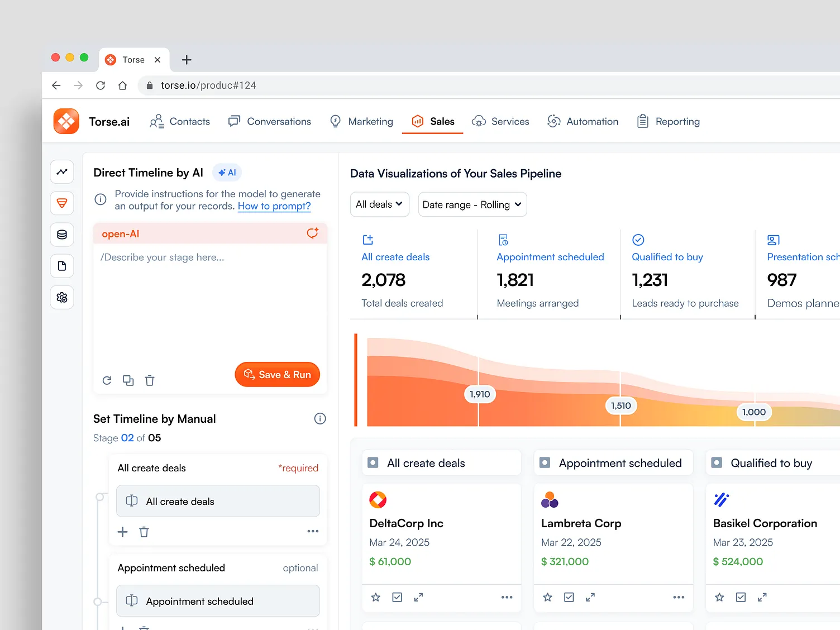This screenshot has width=840, height=630.
Task: Toggle the All create deals column checkbox
Action: [373, 463]
